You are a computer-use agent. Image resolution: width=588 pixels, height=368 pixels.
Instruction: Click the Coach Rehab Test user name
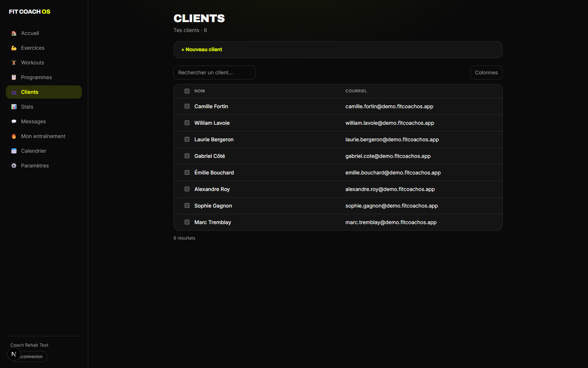[29, 345]
